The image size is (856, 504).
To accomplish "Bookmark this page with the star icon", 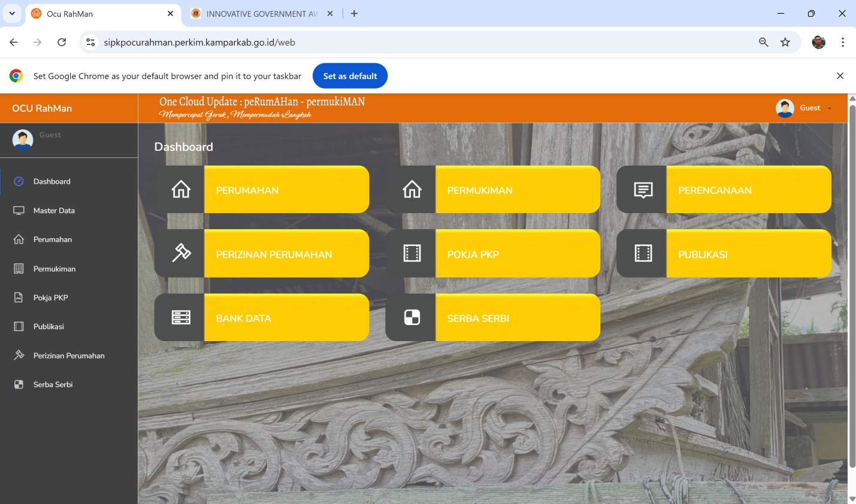I will pos(785,42).
